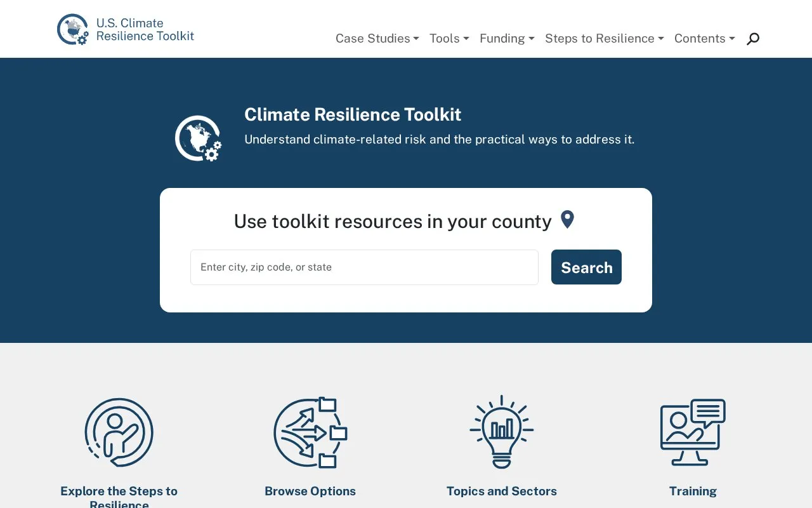Click the dark blue Search button

[586, 267]
